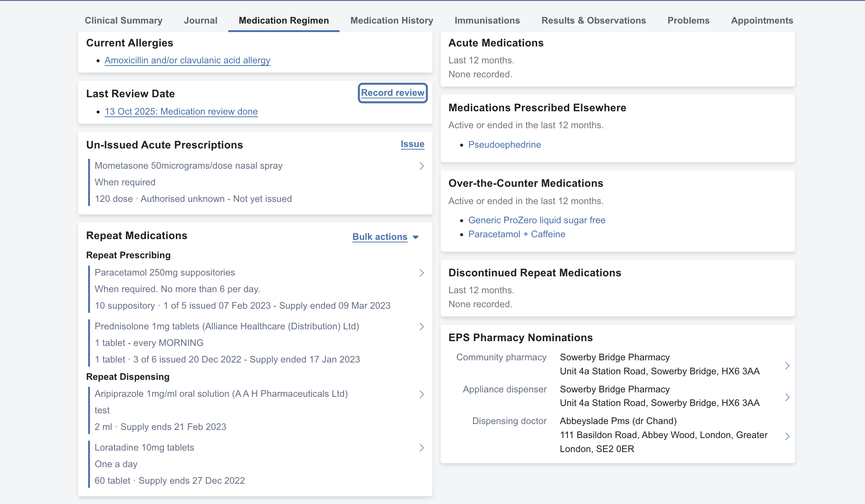
Task: Open Appliance dispenser nomination chevron
Action: pyautogui.click(x=787, y=397)
